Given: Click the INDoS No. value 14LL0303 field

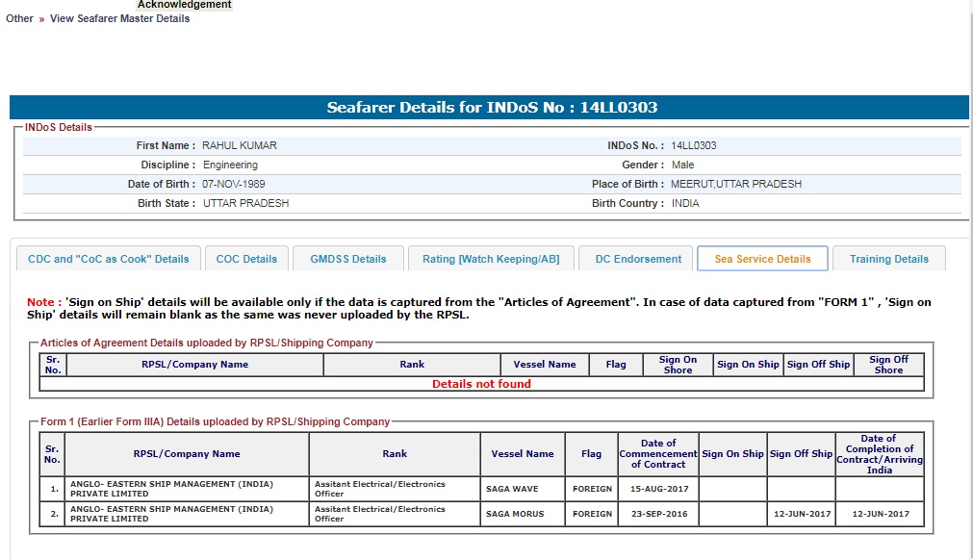Looking at the screenshot, I should pos(694,145).
